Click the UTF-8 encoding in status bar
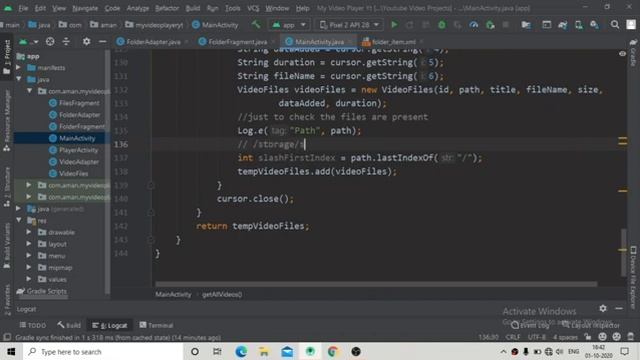Image resolution: width=640 pixels, height=360 pixels. [x=536, y=337]
